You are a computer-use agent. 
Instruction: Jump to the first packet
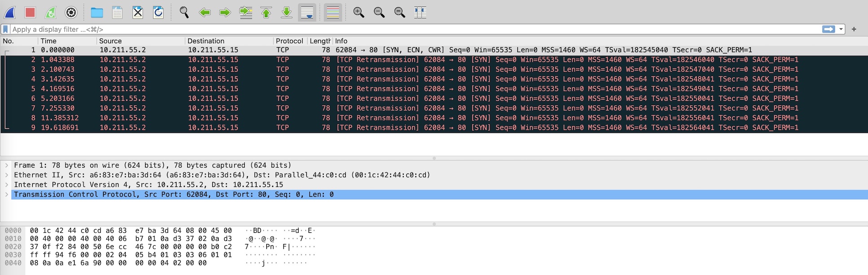(266, 13)
